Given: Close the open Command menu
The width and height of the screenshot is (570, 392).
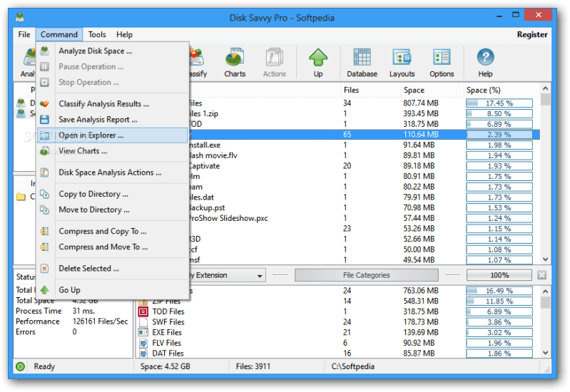Looking at the screenshot, I should click(x=59, y=34).
